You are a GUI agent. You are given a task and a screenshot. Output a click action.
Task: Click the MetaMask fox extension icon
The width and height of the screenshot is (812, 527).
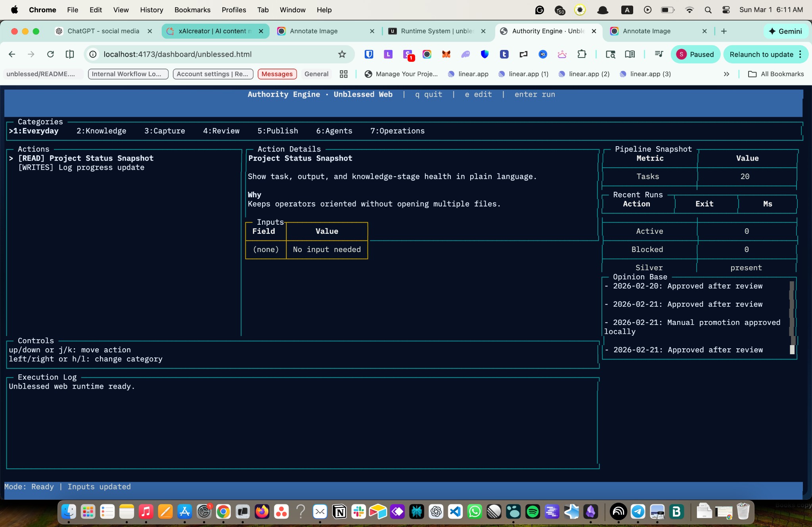[x=446, y=54]
